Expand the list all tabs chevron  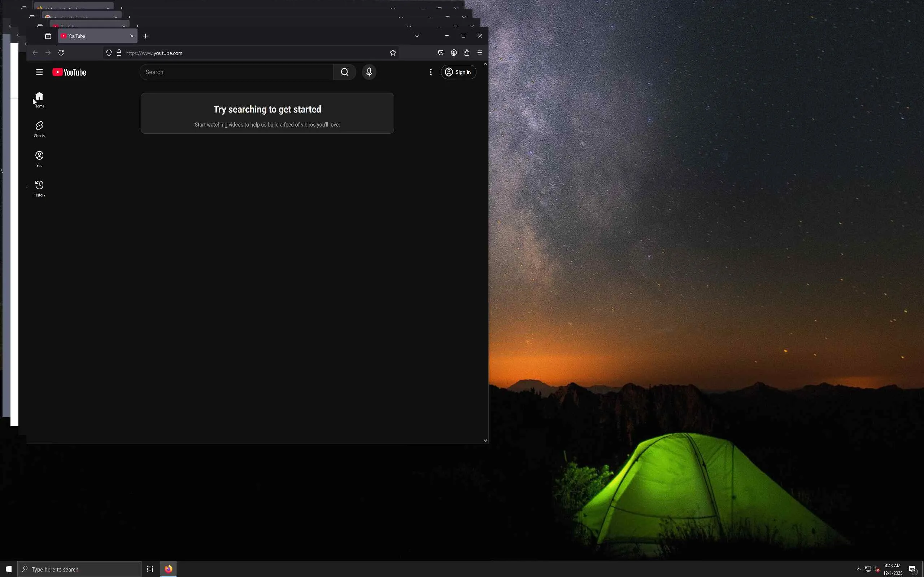417,36
